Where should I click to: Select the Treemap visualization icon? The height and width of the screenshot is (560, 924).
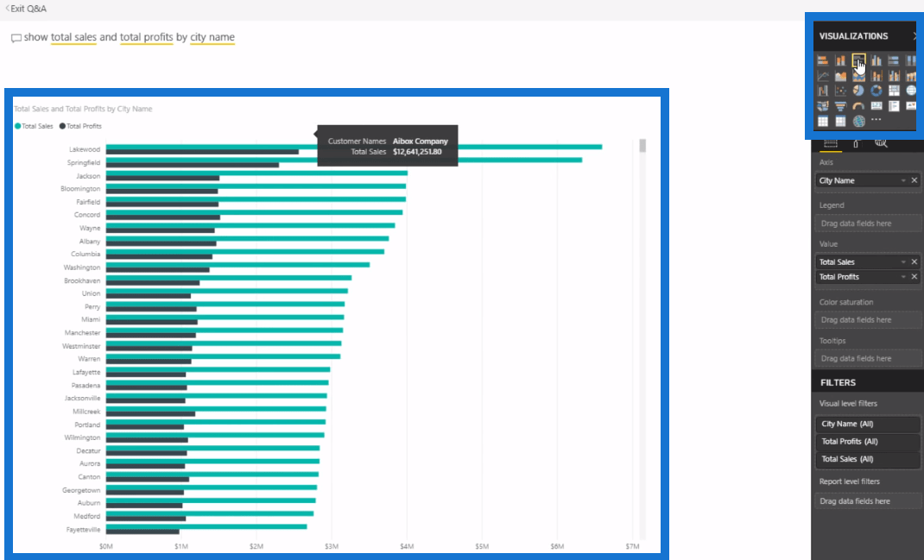pos(894,91)
